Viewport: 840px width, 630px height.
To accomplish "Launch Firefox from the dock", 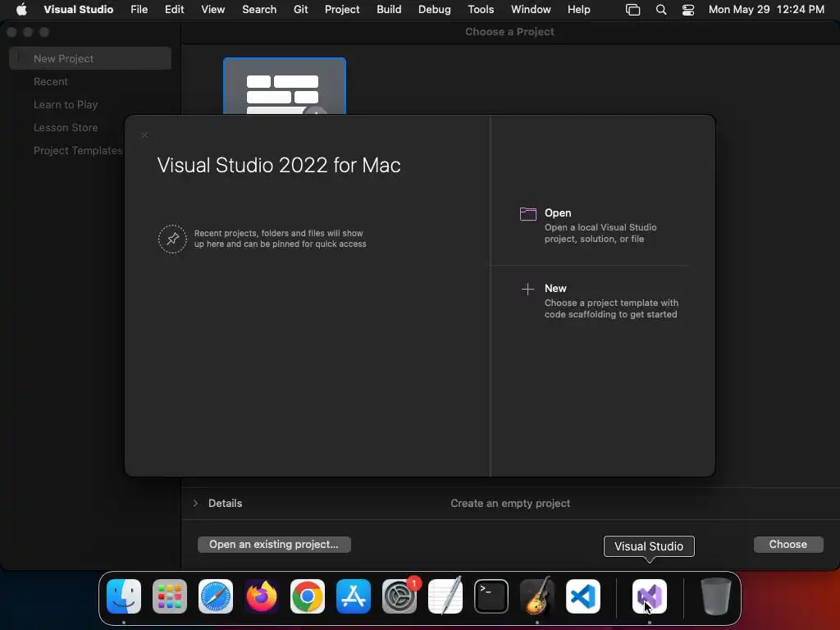I will [x=262, y=596].
